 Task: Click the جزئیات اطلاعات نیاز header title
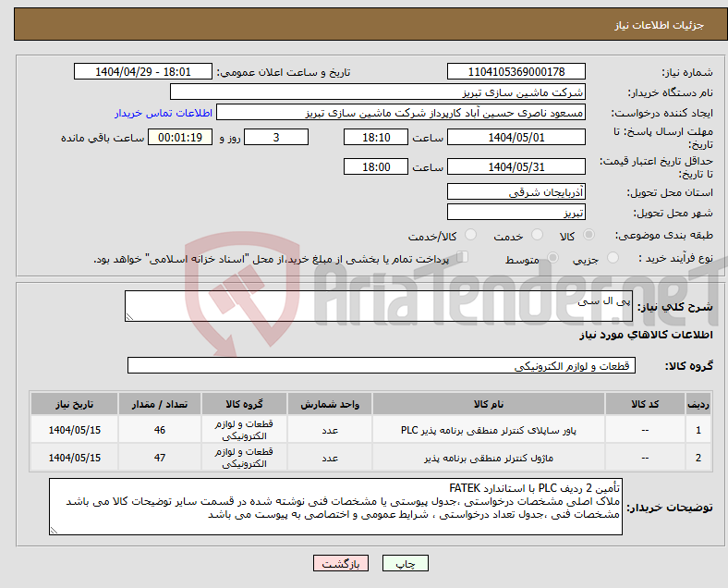[660, 25]
